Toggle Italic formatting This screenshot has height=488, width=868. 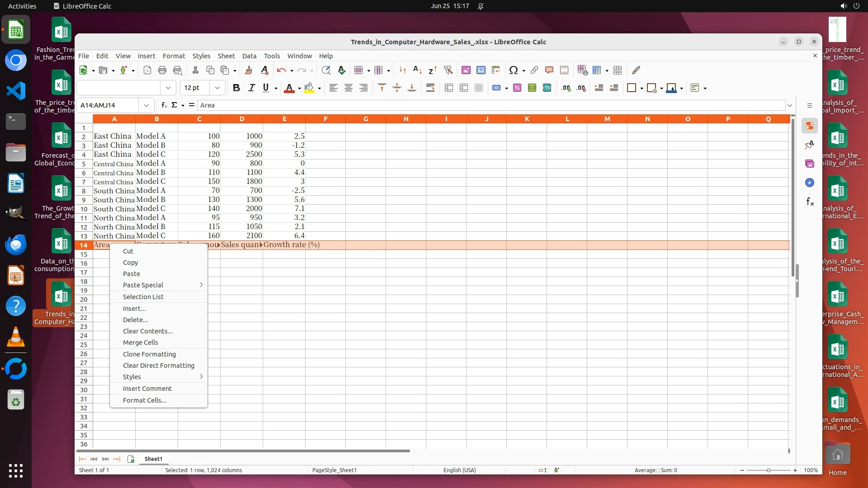click(x=251, y=88)
